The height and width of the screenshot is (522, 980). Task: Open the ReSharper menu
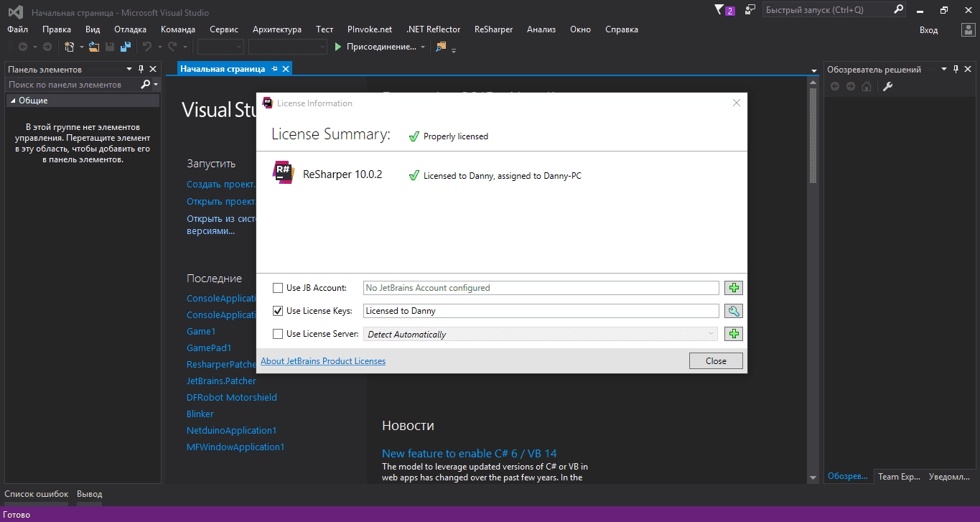[493, 29]
